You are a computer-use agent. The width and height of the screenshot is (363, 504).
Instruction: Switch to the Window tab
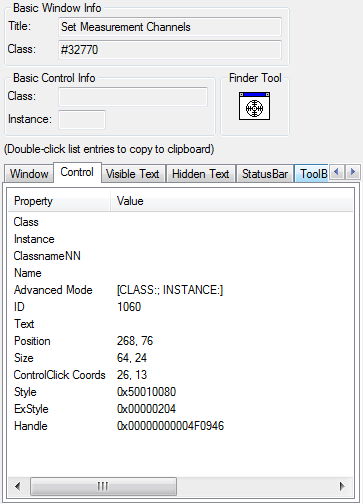pos(29,174)
